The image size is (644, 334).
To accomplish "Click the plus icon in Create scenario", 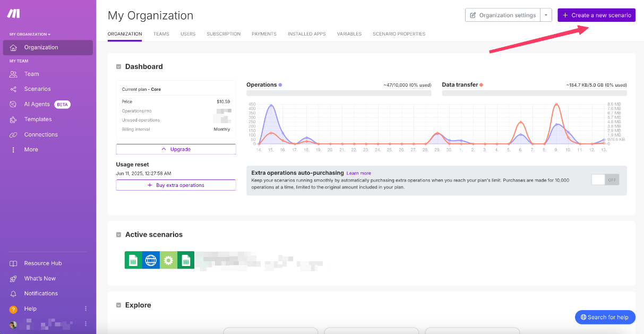I will click(565, 15).
